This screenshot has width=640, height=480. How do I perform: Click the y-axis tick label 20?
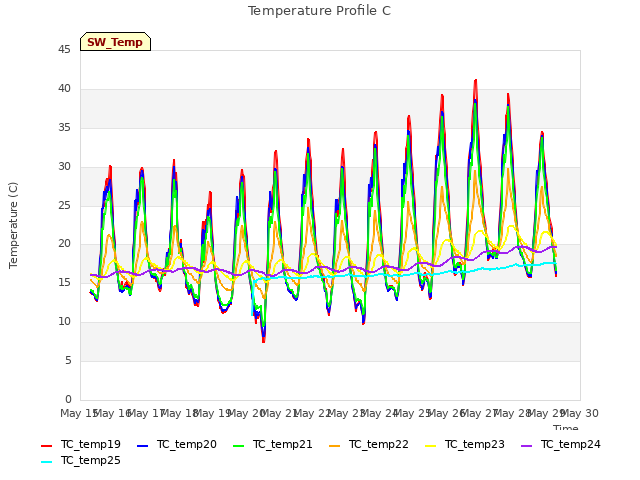pyautogui.click(x=64, y=244)
